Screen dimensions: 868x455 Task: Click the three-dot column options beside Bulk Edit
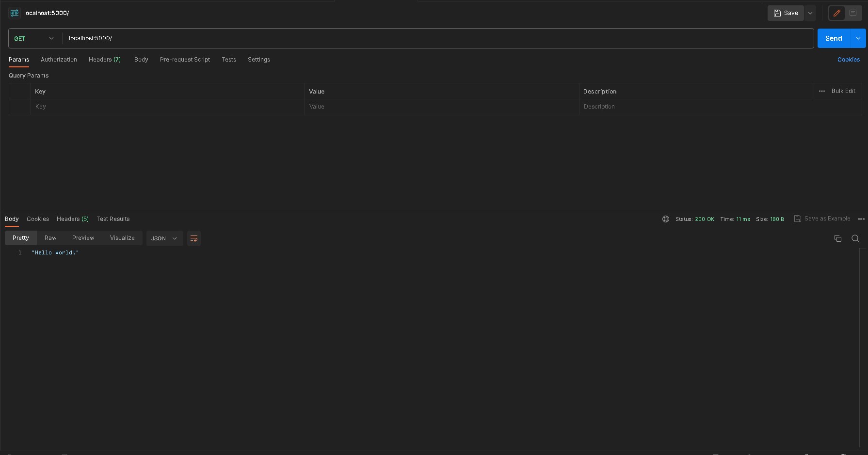pos(821,91)
